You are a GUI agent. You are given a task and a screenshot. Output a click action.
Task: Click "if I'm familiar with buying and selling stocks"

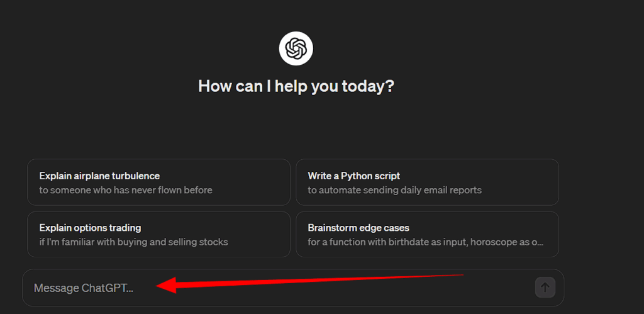133,242
